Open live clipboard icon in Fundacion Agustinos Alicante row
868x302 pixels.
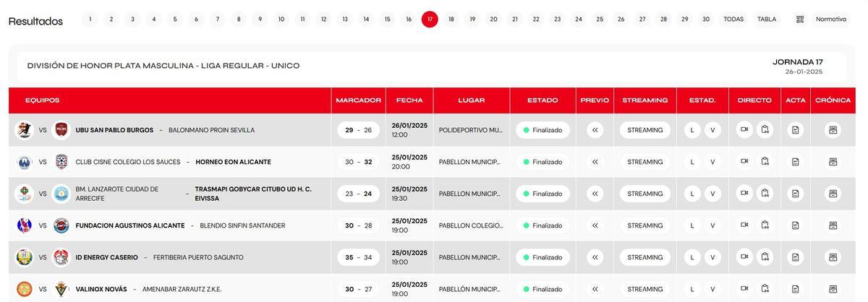[x=765, y=225]
